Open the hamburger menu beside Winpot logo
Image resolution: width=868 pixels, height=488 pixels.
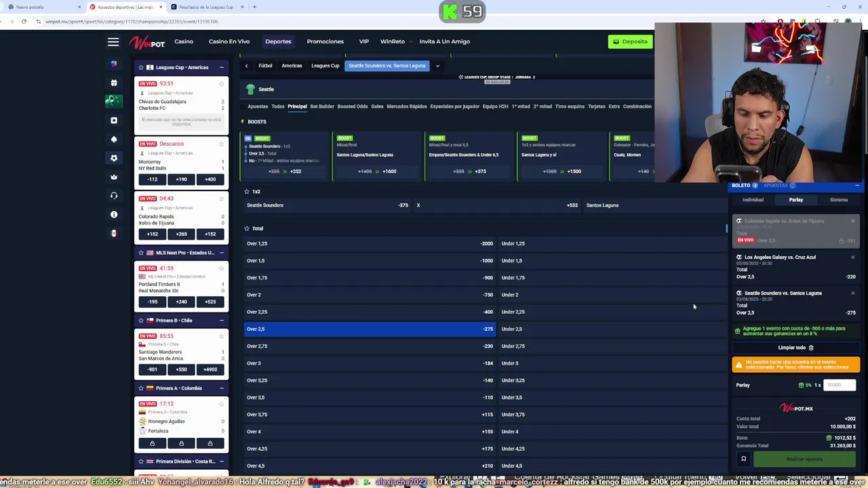click(113, 42)
